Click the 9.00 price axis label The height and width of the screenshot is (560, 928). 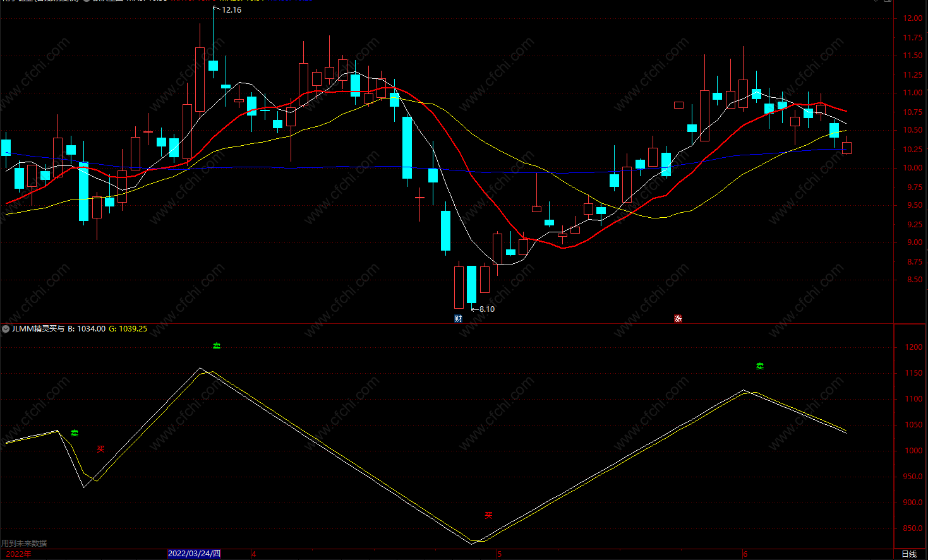pyautogui.click(x=914, y=242)
